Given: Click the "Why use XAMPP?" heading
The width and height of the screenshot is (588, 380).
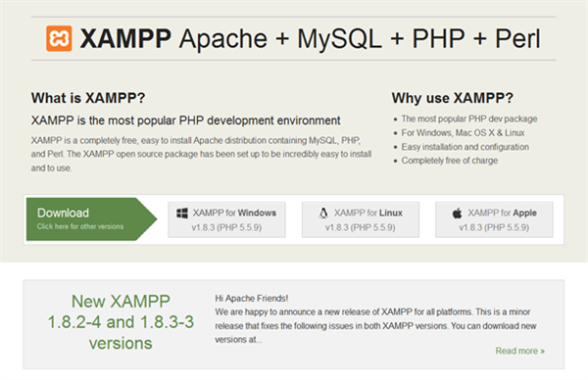Looking at the screenshot, I should 452,98.
